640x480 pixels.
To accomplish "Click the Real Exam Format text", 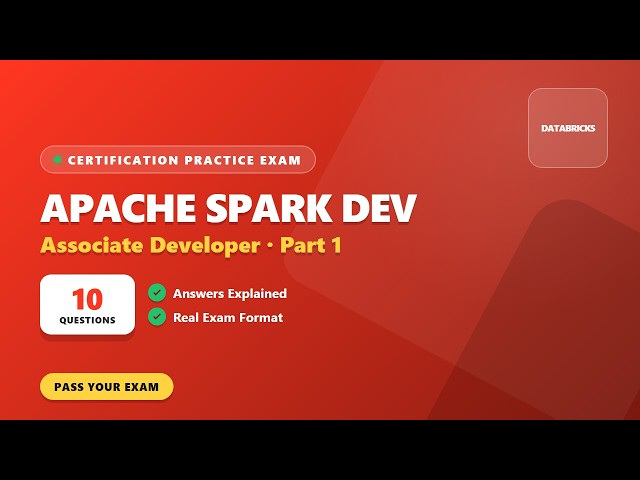I will tap(228, 318).
